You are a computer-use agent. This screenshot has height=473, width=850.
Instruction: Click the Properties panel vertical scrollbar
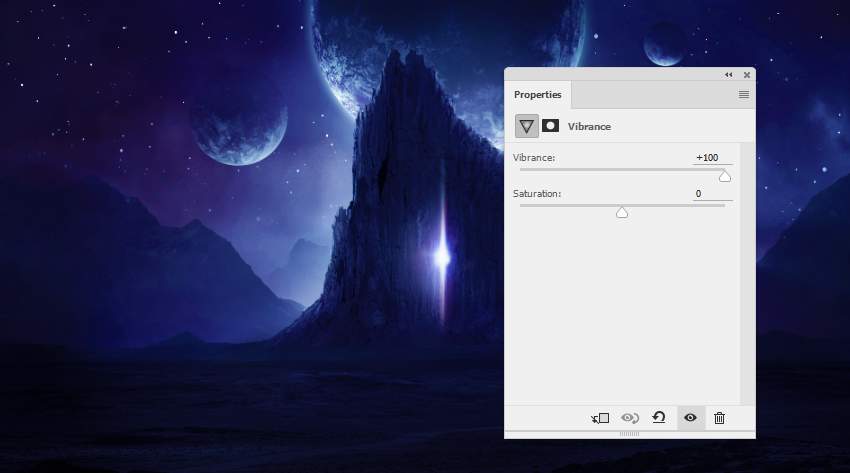748,274
